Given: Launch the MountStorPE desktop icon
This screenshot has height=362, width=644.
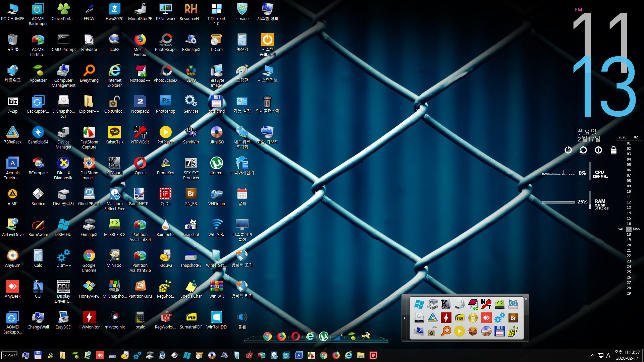Looking at the screenshot, I should pos(140,12).
